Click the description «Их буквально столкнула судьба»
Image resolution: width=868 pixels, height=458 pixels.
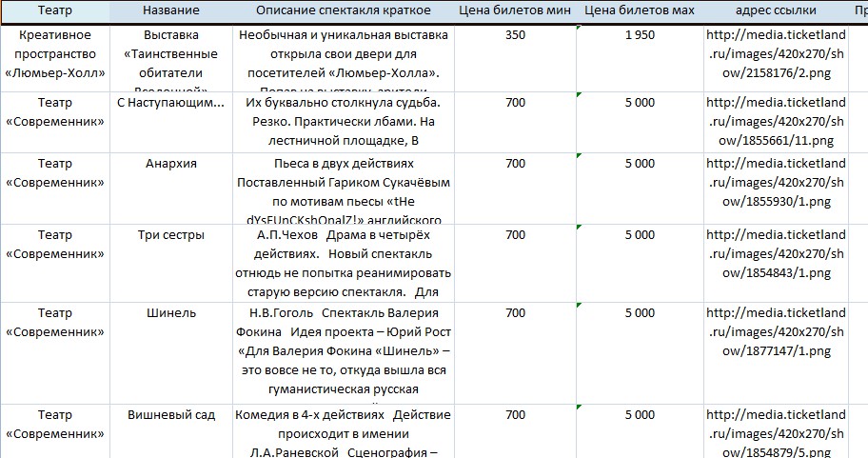point(344,123)
